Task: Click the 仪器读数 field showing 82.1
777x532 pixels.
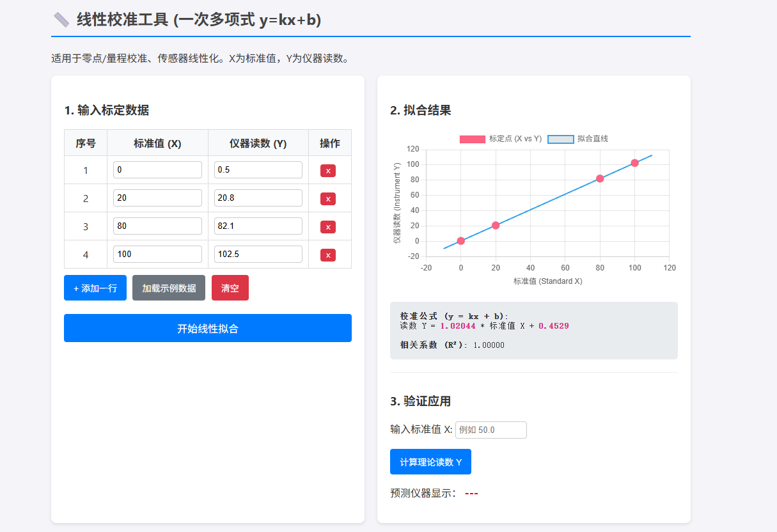Action: click(258, 226)
